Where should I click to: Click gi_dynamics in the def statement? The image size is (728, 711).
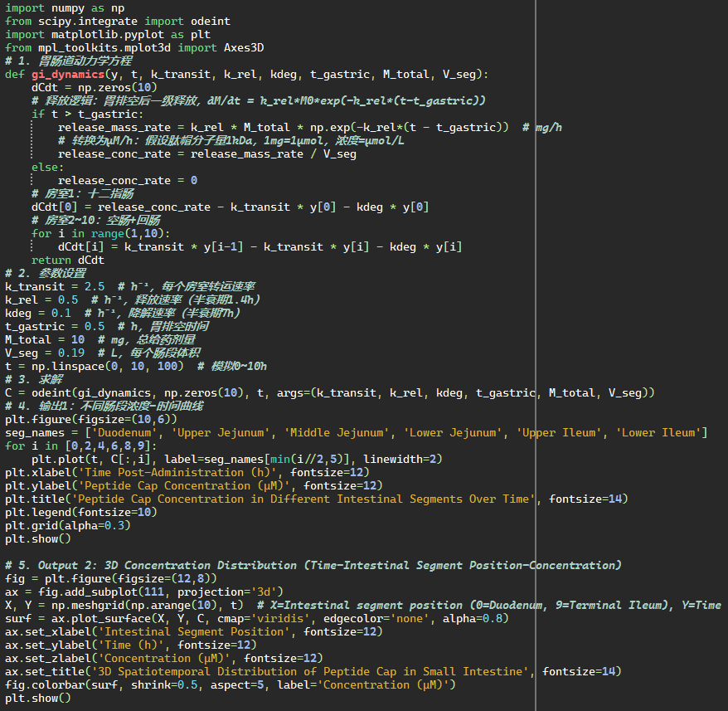75,74
